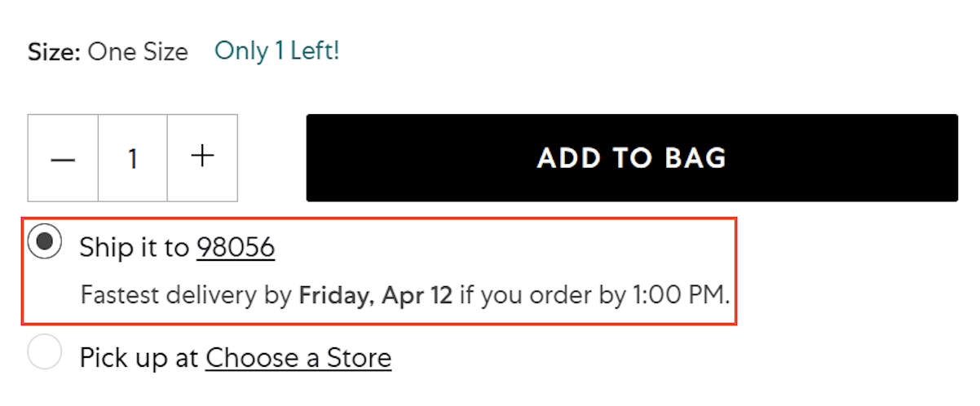Click the Fastest delivery by text

point(186,294)
